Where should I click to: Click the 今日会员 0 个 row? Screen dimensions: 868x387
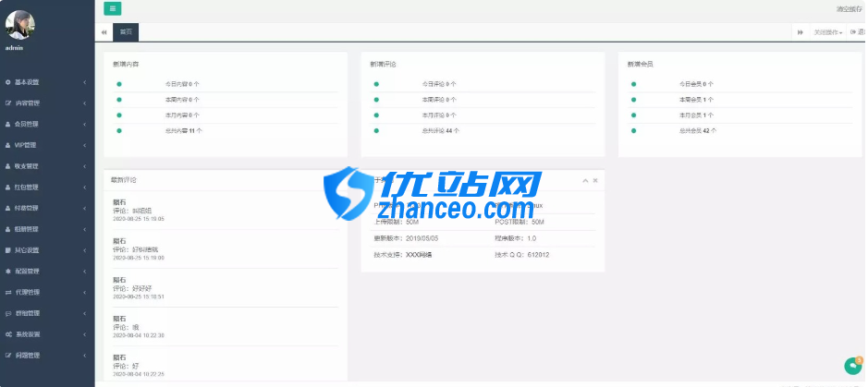click(x=740, y=84)
